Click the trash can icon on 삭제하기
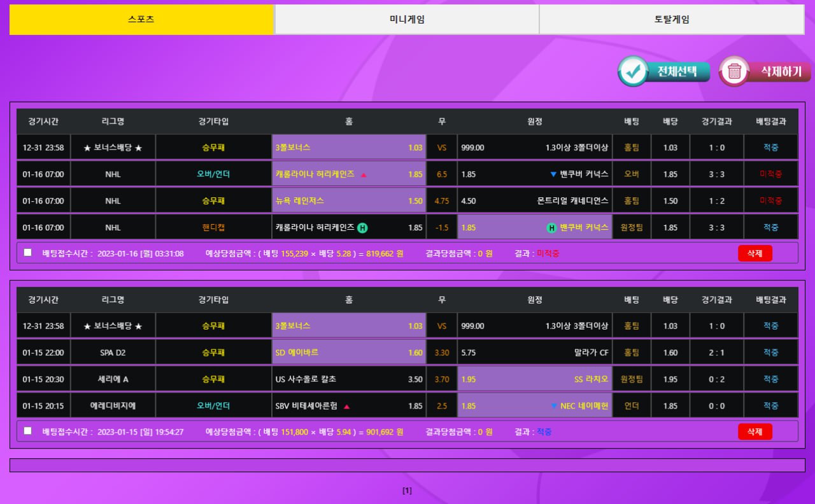The width and height of the screenshot is (815, 504). pyautogui.click(x=735, y=71)
